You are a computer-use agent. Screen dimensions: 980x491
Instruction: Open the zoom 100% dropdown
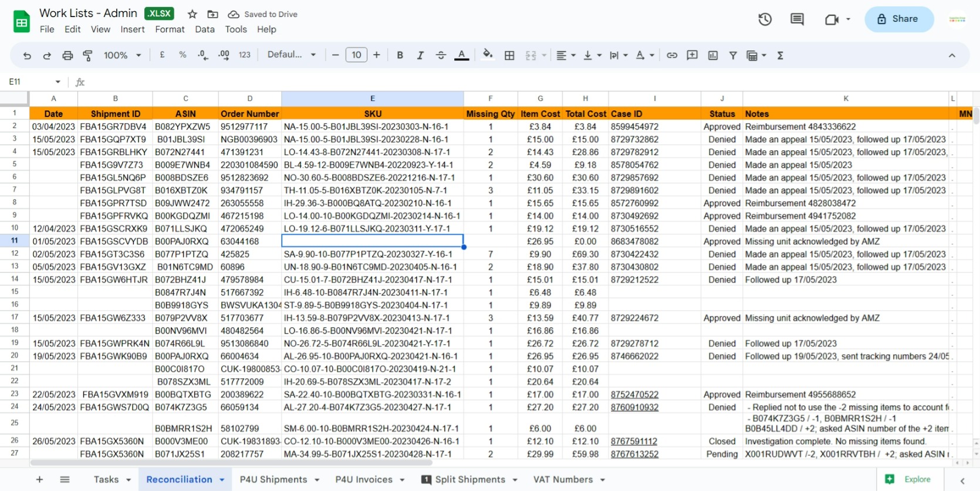click(122, 55)
